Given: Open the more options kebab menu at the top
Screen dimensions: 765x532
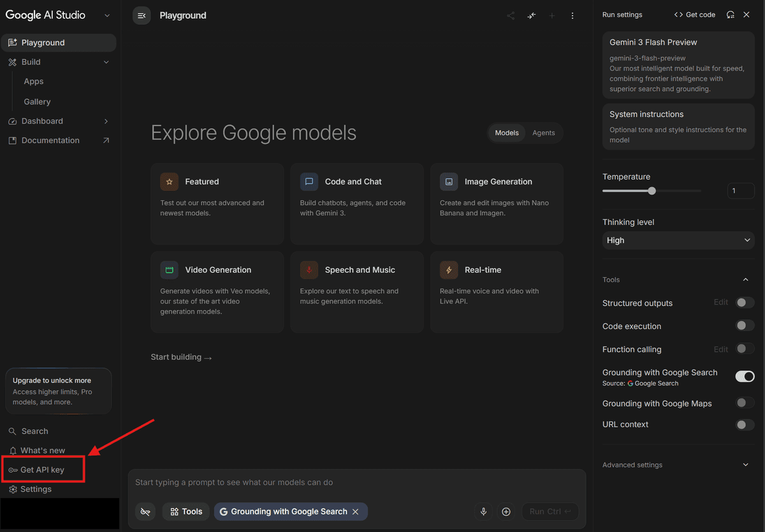Looking at the screenshot, I should pyautogui.click(x=572, y=15).
